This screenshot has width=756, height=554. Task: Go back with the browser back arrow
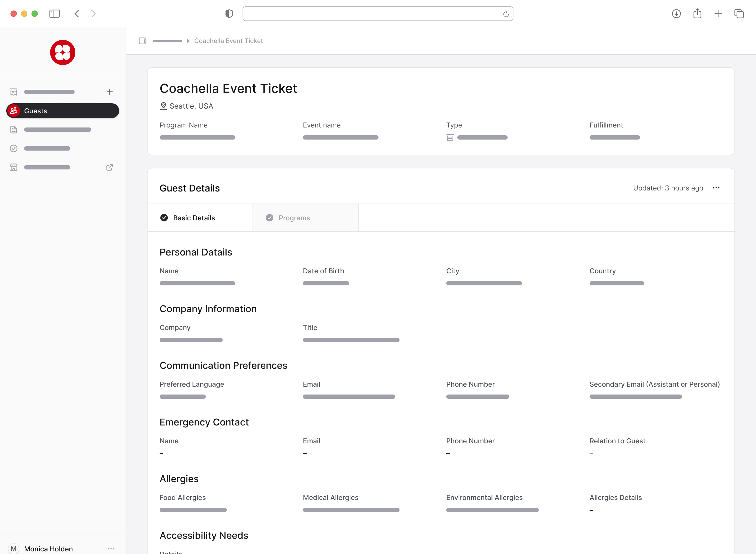tap(77, 14)
